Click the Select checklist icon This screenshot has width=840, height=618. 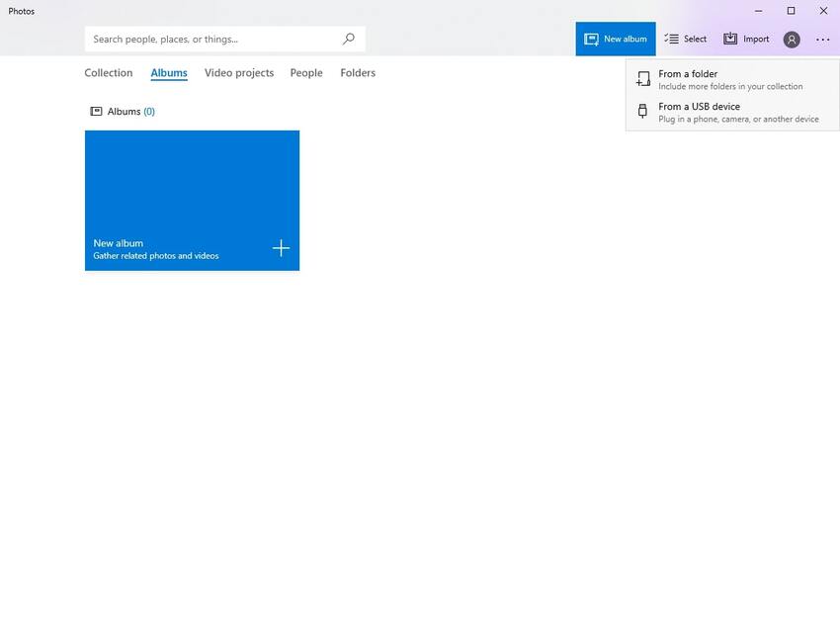click(672, 40)
